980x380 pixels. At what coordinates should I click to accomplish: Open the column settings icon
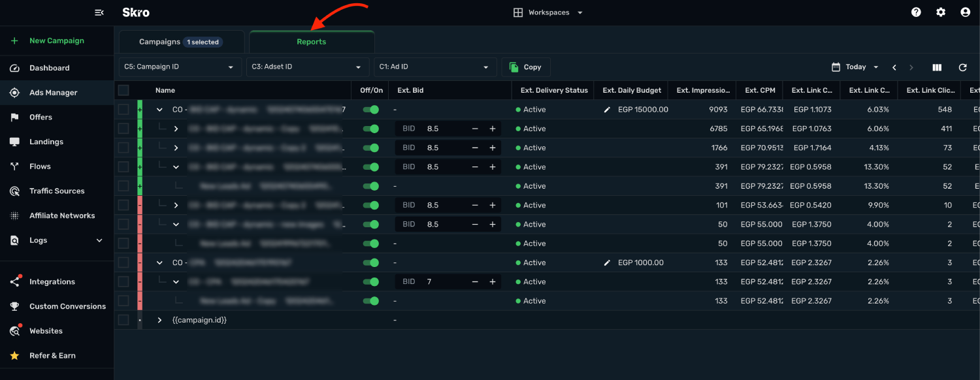coord(937,67)
